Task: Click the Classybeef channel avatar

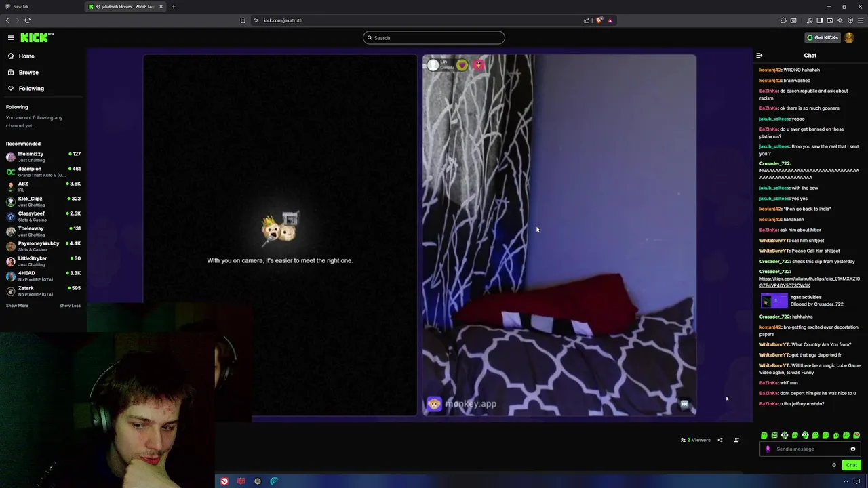Action: [x=11, y=216]
